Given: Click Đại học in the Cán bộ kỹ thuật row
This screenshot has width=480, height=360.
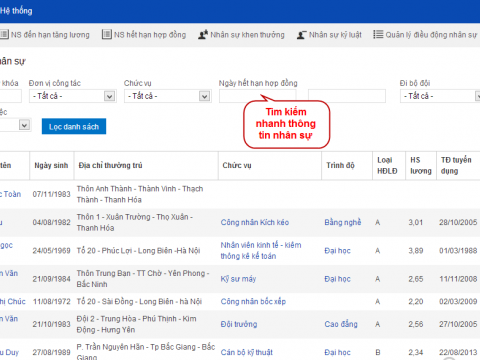Looking at the screenshot, I should [x=337, y=352].
